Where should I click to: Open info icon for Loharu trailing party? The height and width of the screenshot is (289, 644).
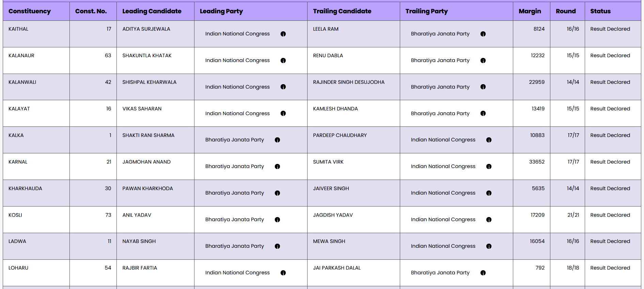tap(483, 273)
